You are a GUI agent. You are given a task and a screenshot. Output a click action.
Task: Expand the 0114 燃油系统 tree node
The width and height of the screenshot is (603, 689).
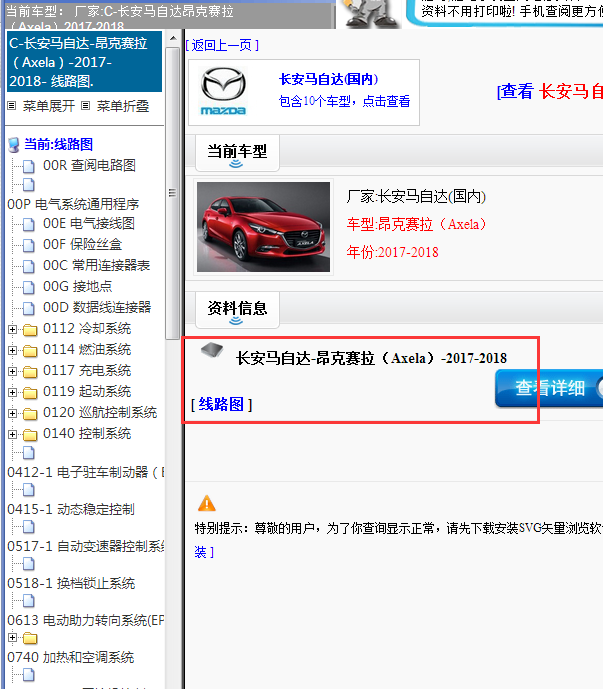tap(12, 350)
